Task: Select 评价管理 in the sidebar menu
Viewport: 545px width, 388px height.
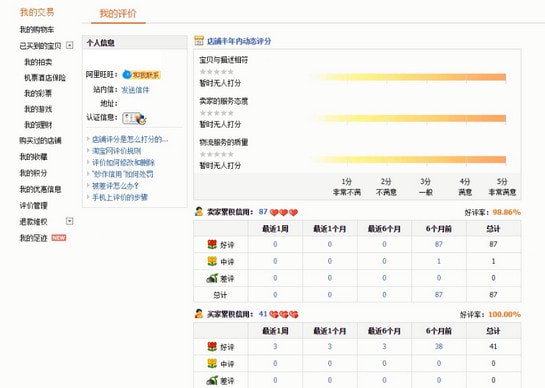Action: coord(33,205)
